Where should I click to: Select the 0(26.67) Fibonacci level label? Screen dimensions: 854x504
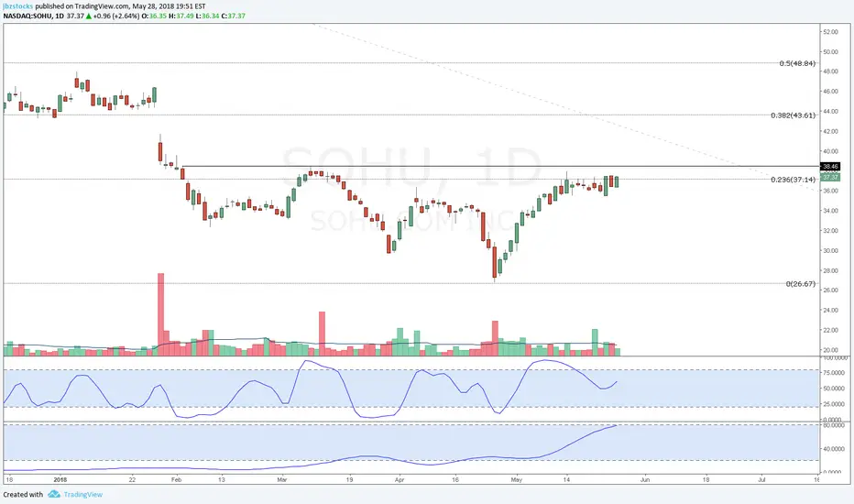(x=800, y=283)
